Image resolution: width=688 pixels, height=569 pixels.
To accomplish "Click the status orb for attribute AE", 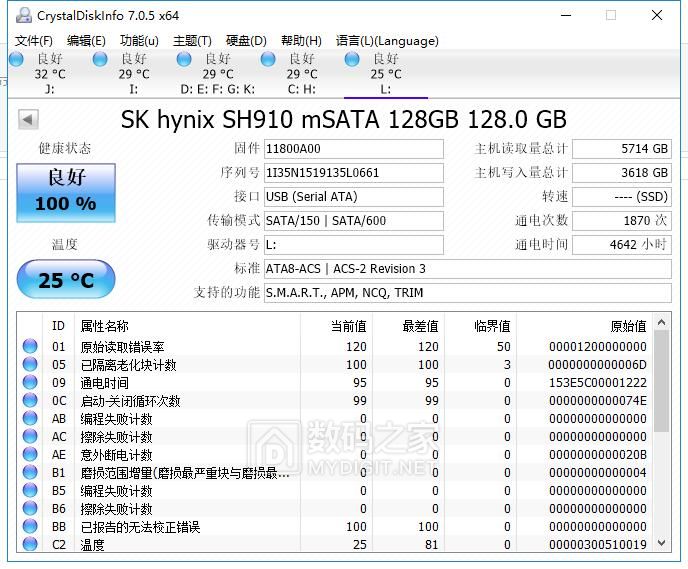I will coord(30,454).
